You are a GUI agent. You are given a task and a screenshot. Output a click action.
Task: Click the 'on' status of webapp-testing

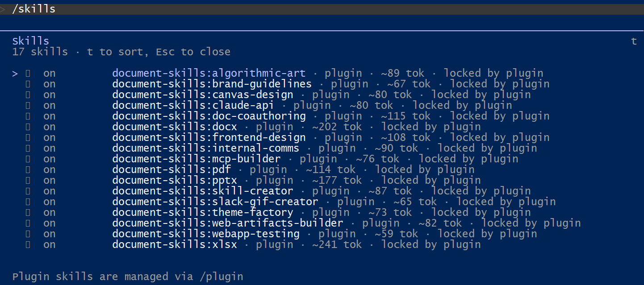pyautogui.click(x=50, y=234)
